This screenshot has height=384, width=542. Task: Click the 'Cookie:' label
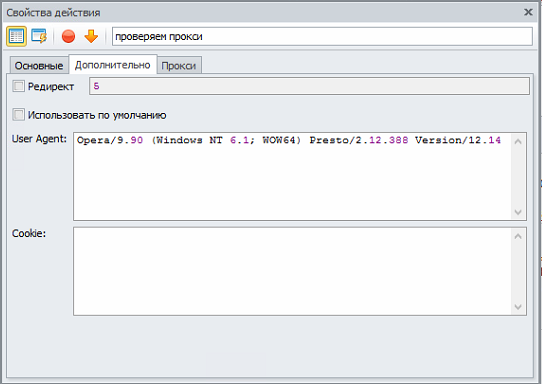[29, 234]
